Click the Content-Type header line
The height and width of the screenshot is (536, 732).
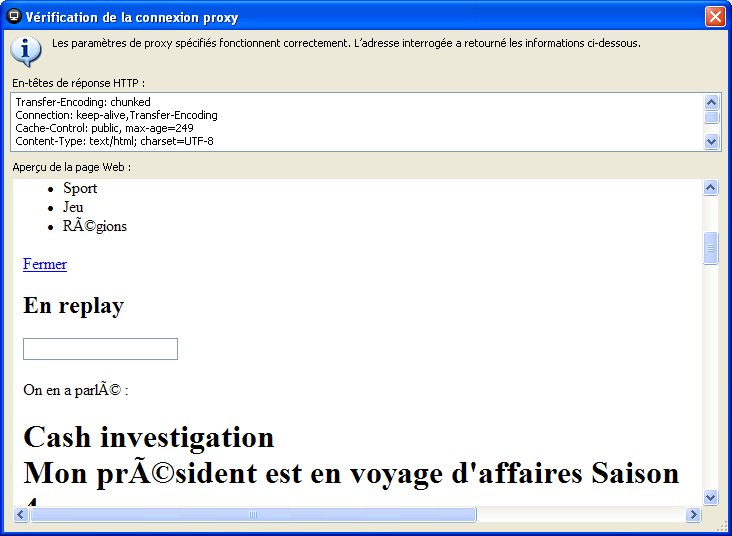(114, 141)
